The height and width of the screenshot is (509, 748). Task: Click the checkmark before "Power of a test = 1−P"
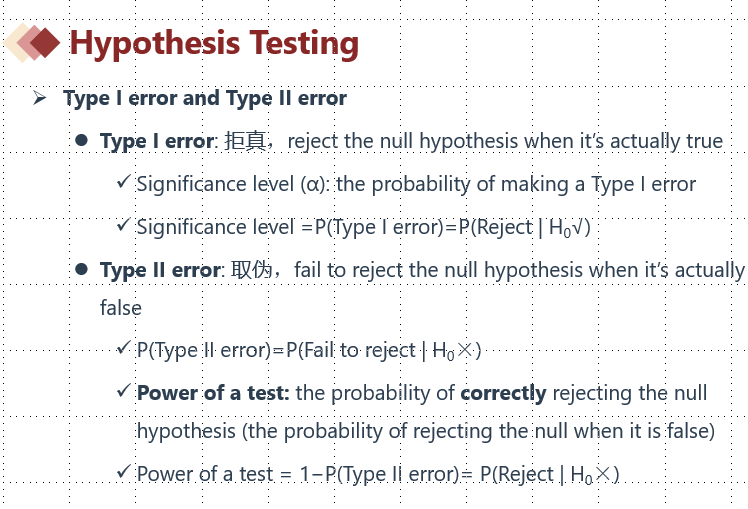pyautogui.click(x=122, y=472)
